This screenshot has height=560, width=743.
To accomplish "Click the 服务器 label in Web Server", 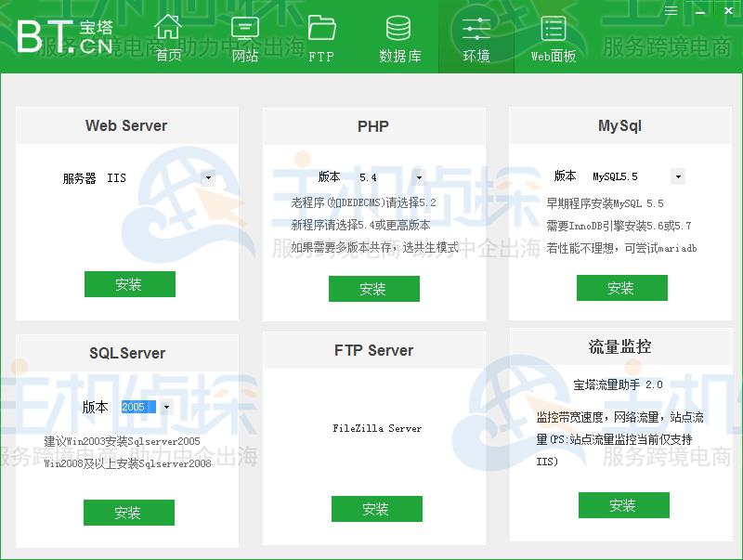I will click(x=79, y=178).
